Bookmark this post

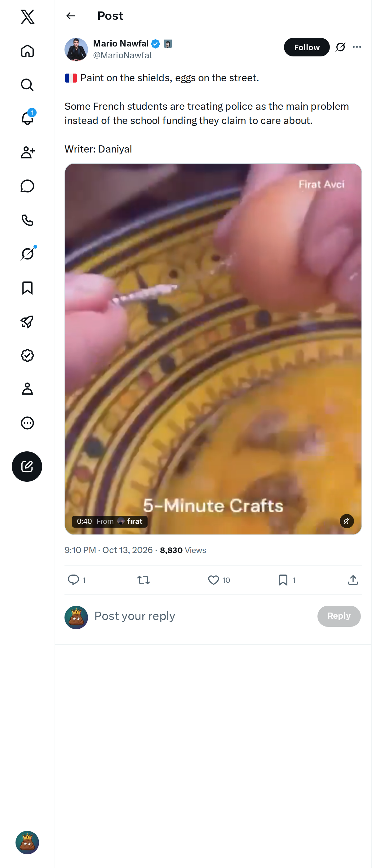point(283,580)
